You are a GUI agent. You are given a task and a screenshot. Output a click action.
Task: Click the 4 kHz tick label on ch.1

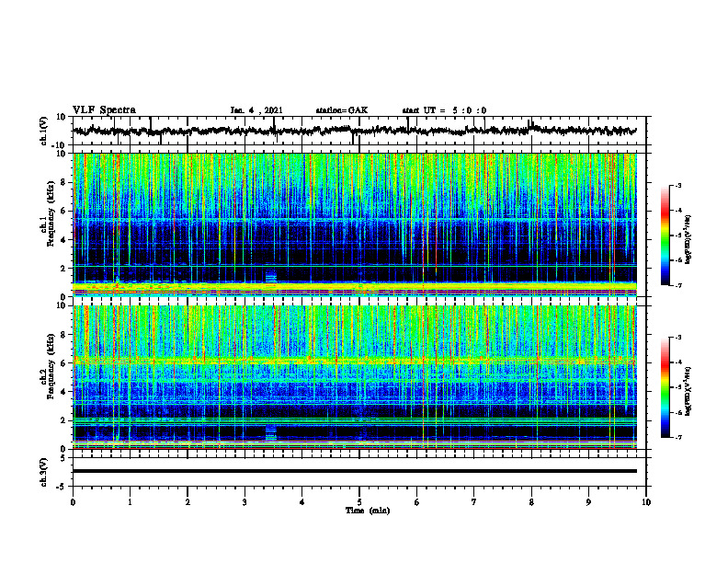point(64,240)
